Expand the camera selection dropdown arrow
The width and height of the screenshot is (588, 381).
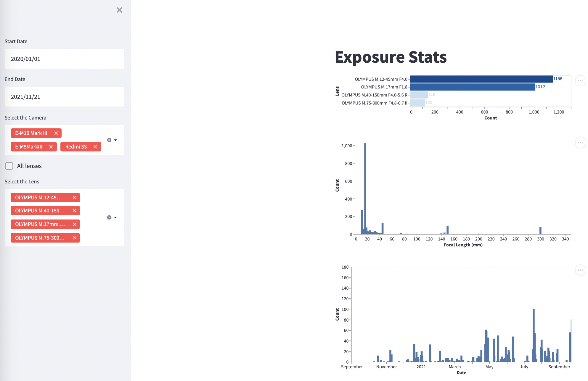(x=116, y=140)
